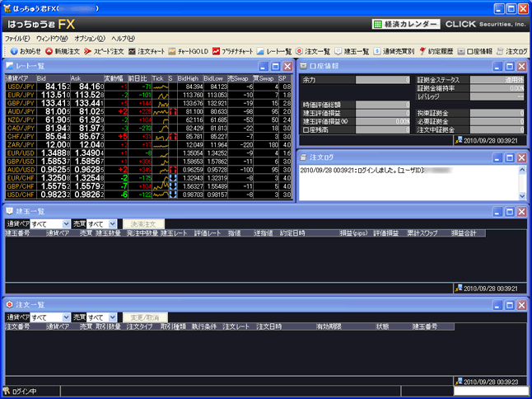Click 建玉番号 column header in positions list

[17, 233]
